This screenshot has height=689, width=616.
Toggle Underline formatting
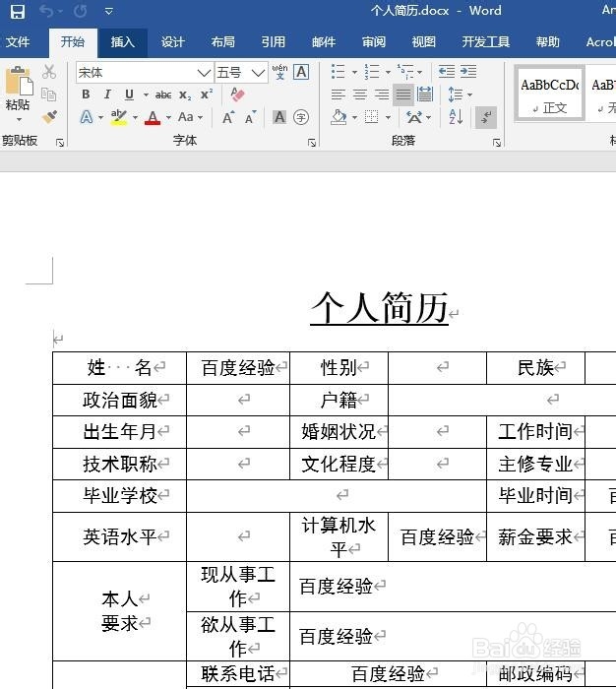coord(129,94)
